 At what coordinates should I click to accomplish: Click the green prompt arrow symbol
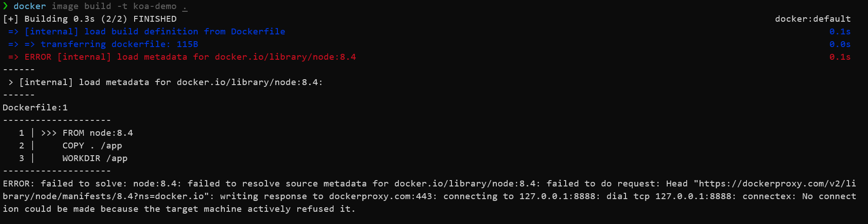(5, 6)
